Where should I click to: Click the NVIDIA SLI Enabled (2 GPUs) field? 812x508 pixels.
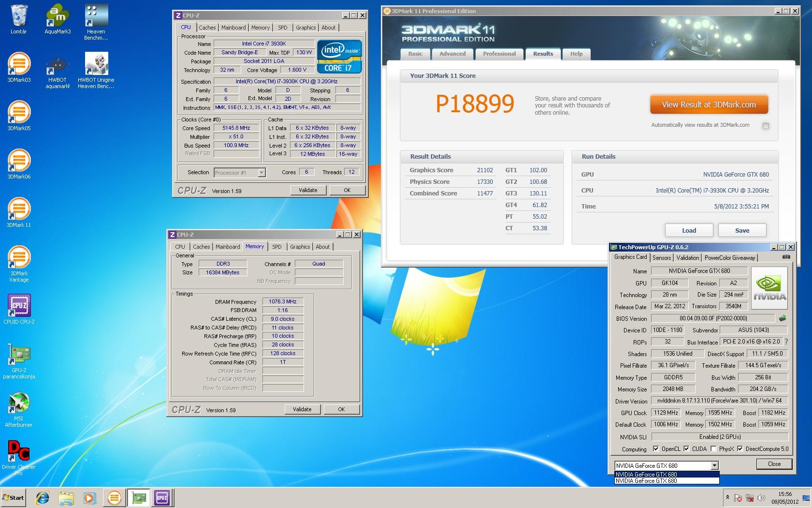[720, 437]
